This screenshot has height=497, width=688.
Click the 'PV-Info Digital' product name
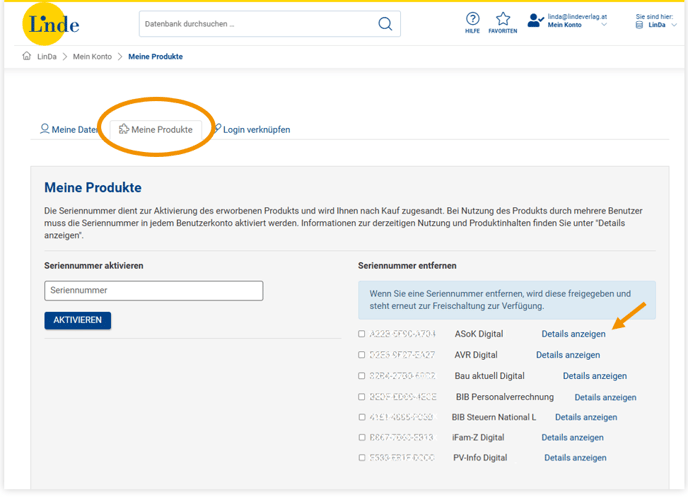pyautogui.click(x=480, y=458)
